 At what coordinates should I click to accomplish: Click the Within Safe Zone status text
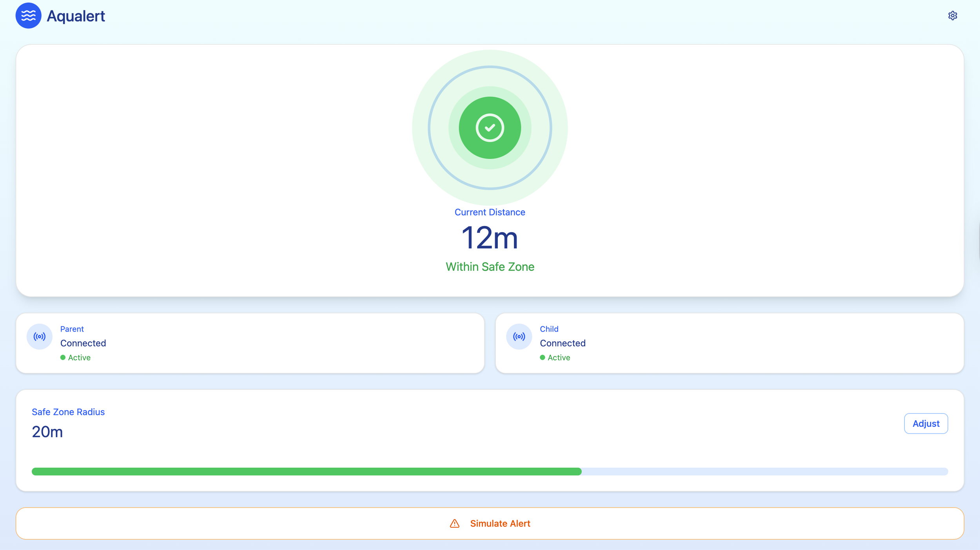[490, 267]
